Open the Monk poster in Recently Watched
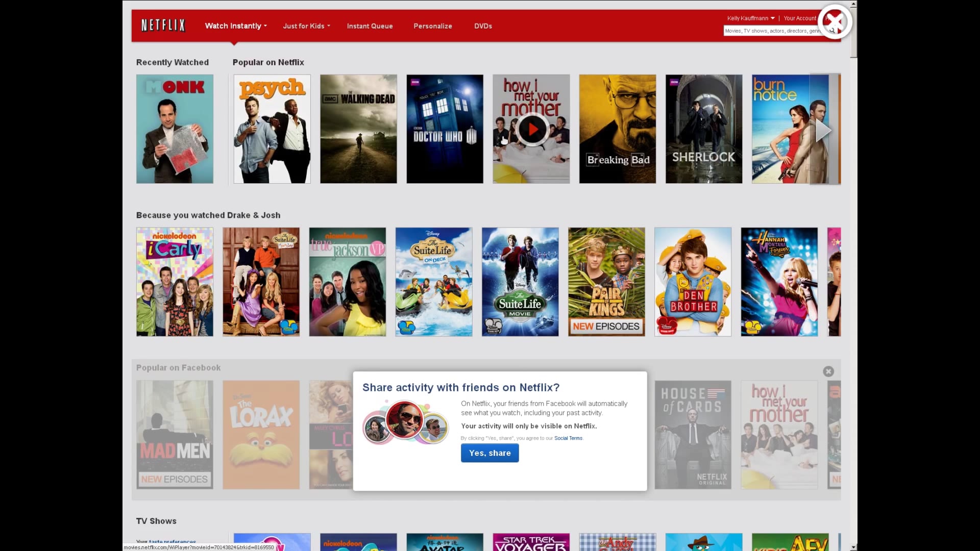The width and height of the screenshot is (980, 551). point(175,129)
